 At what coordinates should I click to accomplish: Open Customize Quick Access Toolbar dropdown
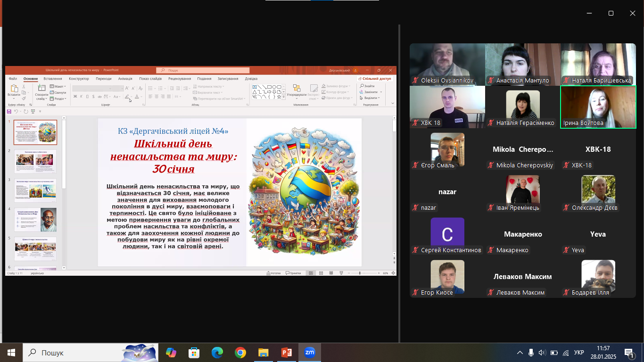point(40,111)
